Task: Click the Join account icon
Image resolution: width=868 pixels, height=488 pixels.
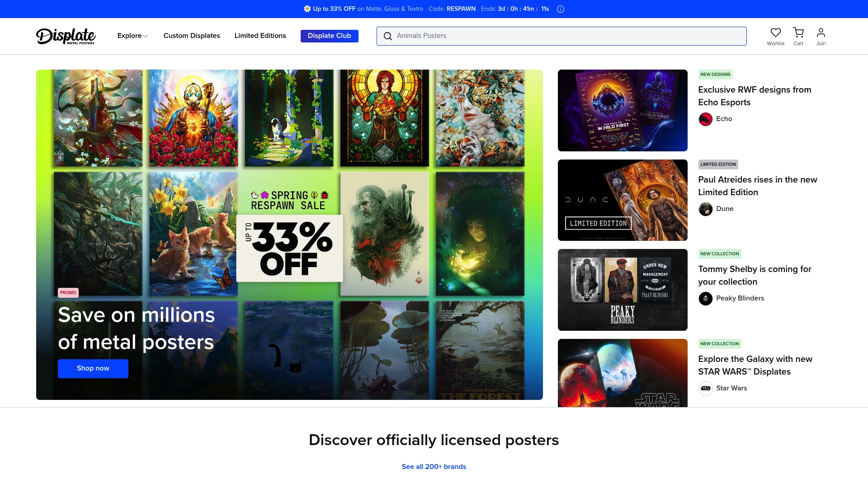Action: [821, 33]
